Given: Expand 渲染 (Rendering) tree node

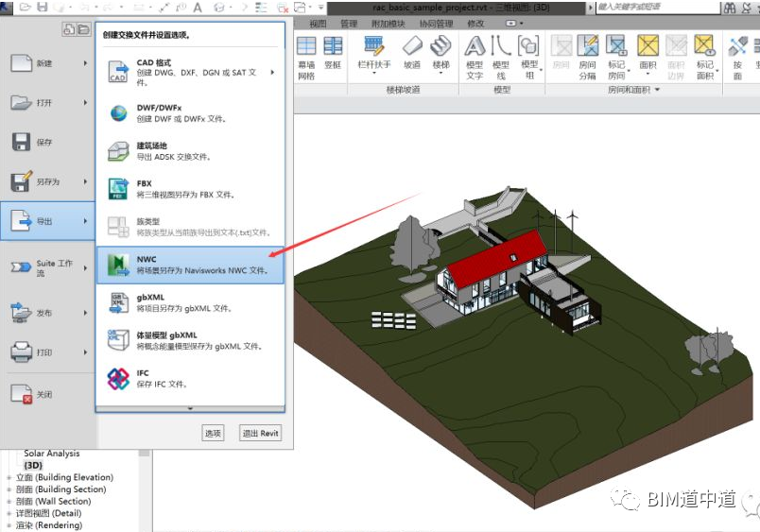Looking at the screenshot, I should click(9, 525).
